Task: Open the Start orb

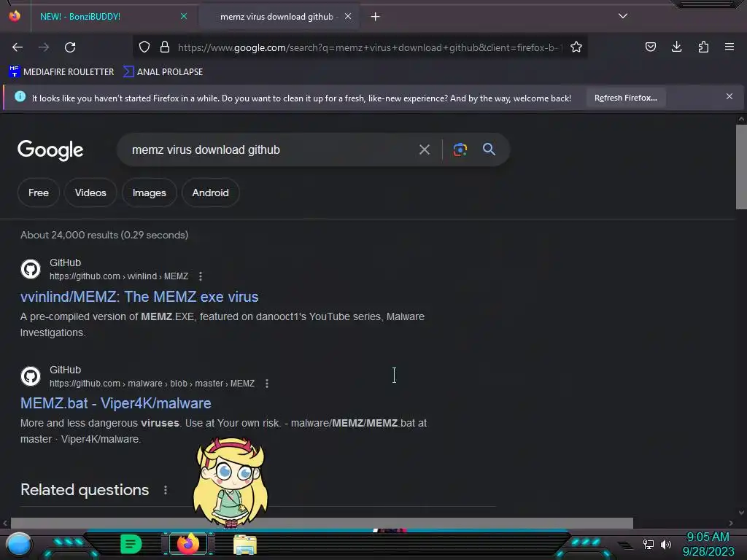Action: click(19, 544)
